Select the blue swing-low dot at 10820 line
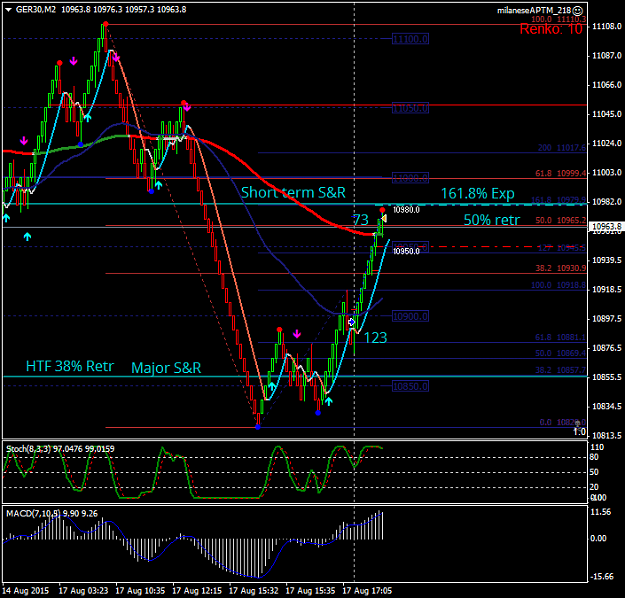The height and width of the screenshot is (598, 625). pos(258,427)
